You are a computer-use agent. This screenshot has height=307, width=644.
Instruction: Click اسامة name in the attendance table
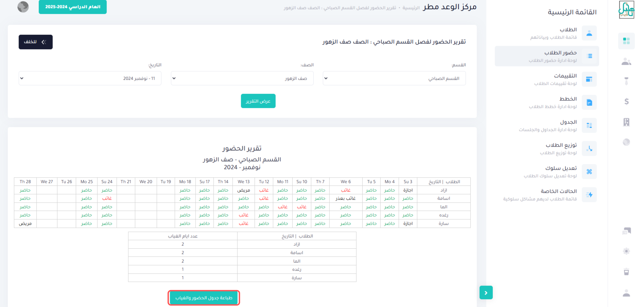click(444, 198)
